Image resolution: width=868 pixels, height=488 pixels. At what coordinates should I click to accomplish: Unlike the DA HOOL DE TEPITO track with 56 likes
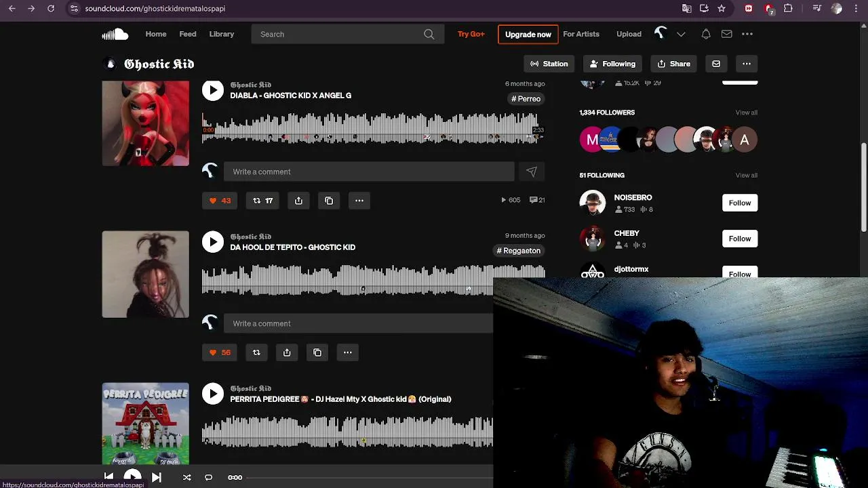click(x=220, y=352)
